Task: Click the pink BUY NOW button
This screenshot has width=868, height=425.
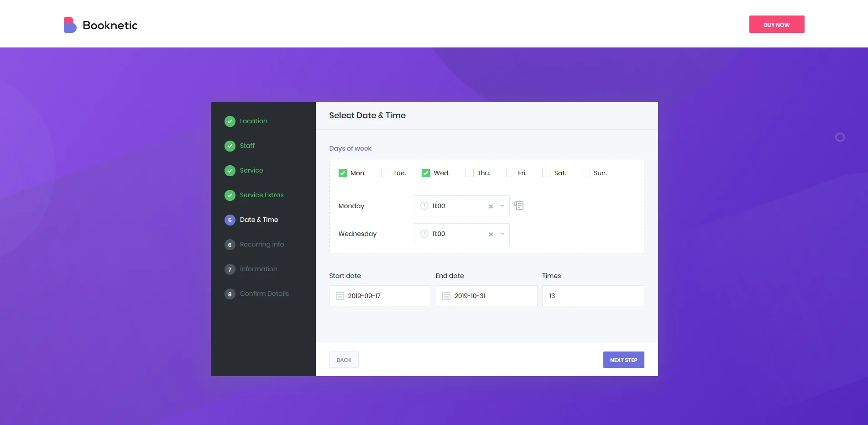Action: tap(776, 24)
